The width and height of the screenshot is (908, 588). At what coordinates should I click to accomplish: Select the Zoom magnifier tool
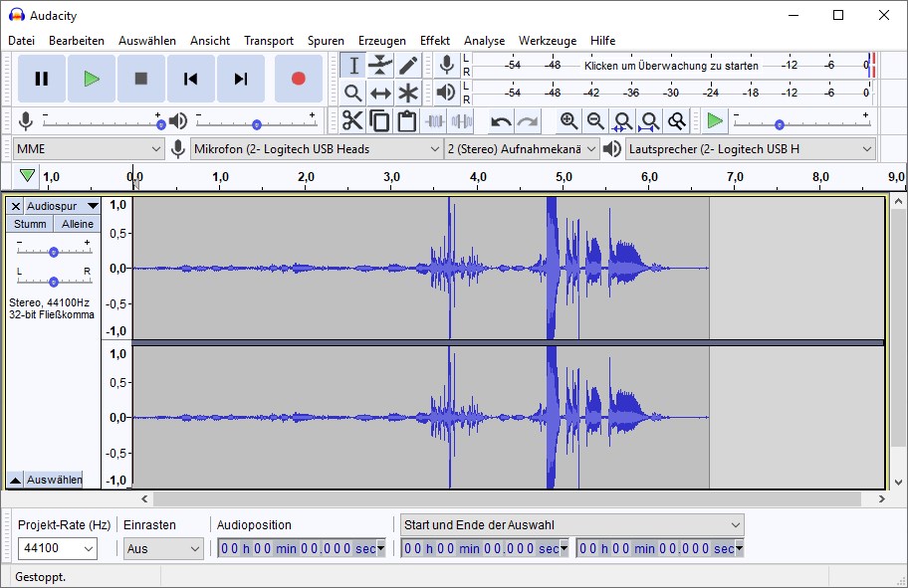click(x=353, y=93)
